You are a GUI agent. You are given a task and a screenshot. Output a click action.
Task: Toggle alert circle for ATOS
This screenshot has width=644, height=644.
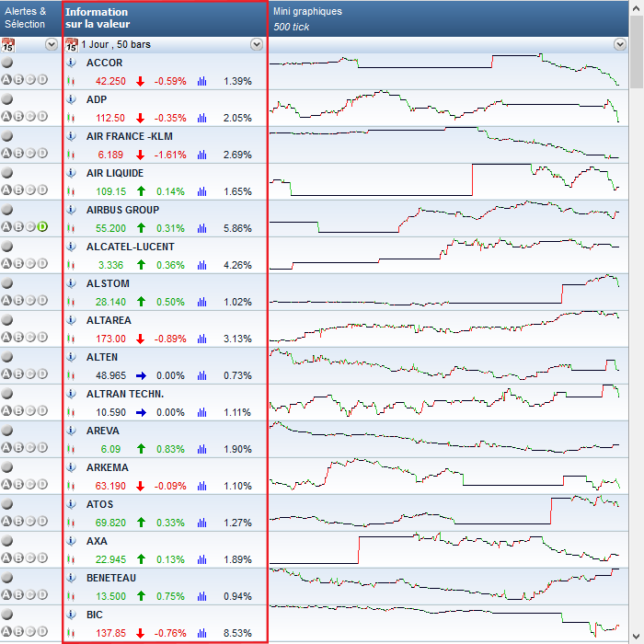click(x=7, y=504)
